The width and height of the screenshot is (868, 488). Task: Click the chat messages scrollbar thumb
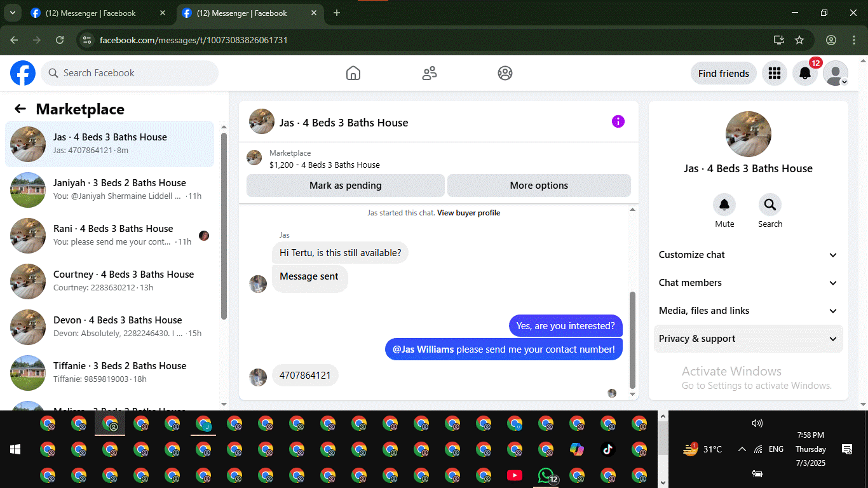point(632,340)
